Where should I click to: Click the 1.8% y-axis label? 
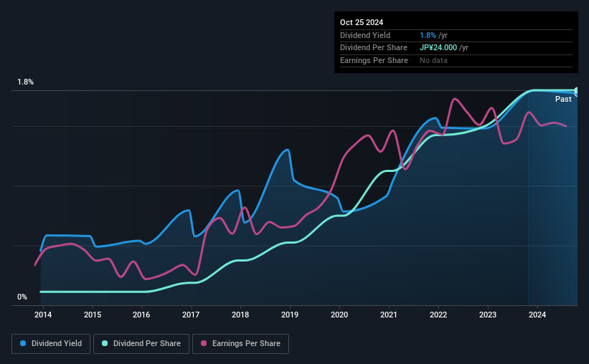click(26, 82)
